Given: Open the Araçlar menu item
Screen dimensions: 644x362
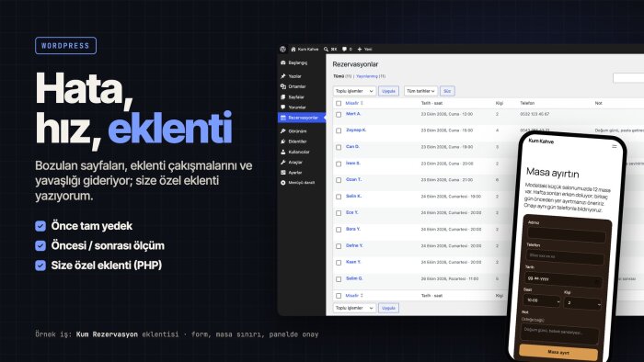Looking at the screenshot, I should pyautogui.click(x=302, y=163).
